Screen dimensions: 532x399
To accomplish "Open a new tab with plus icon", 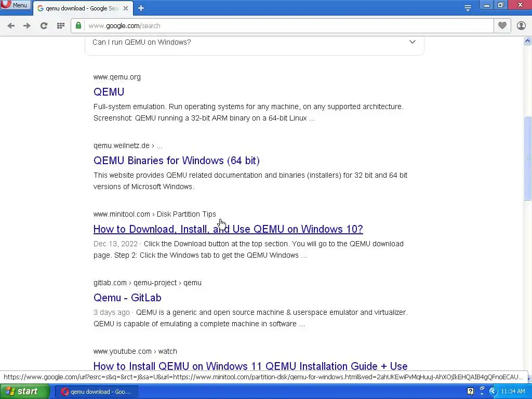I will (141, 8).
